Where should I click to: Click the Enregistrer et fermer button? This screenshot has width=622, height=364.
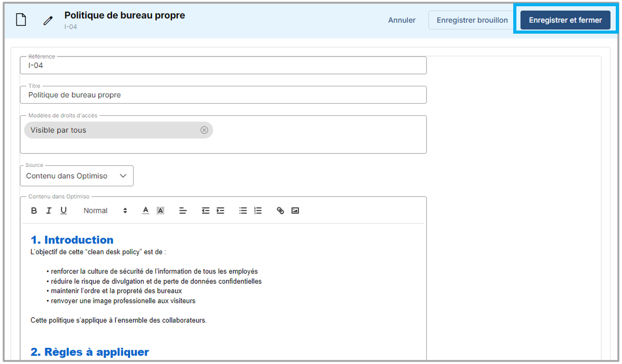[565, 20]
